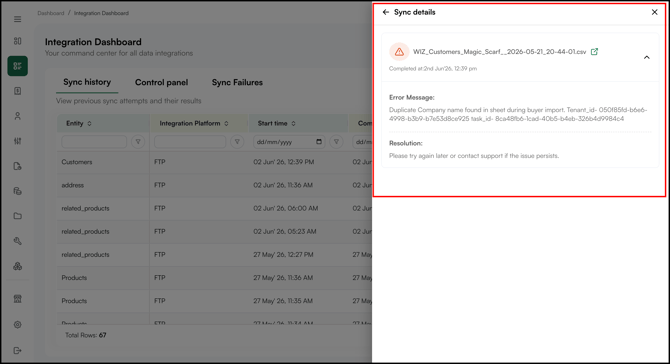Click the logout icon in sidebar

[18, 351]
